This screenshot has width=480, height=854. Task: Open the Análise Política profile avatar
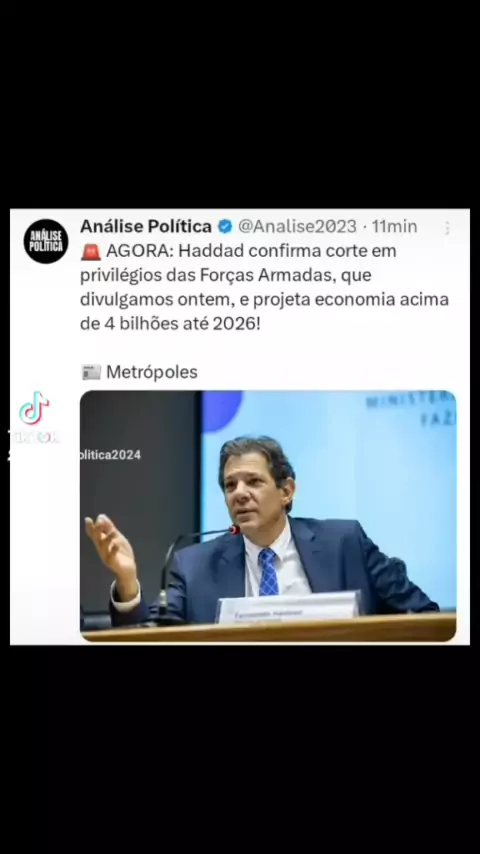tap(46, 241)
